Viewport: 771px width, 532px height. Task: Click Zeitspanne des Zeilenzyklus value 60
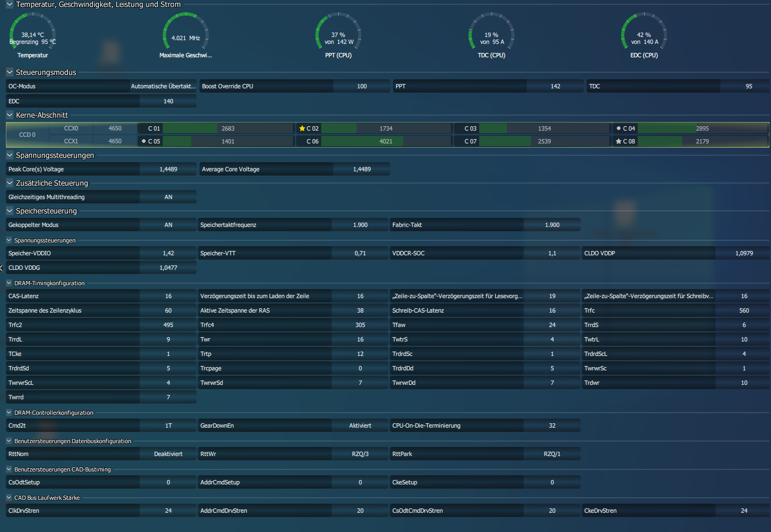click(168, 310)
